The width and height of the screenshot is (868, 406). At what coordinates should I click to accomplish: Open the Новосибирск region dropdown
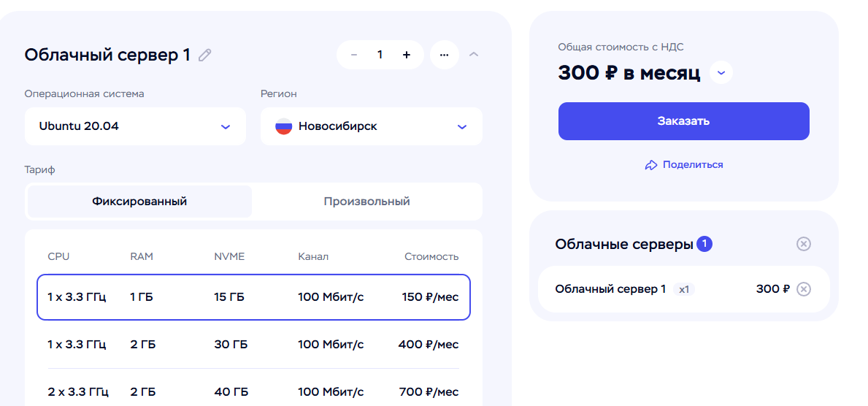tap(372, 126)
